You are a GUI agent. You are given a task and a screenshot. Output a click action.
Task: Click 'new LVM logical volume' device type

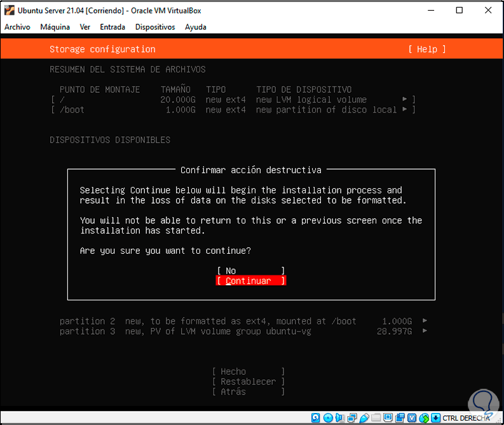[x=311, y=100]
